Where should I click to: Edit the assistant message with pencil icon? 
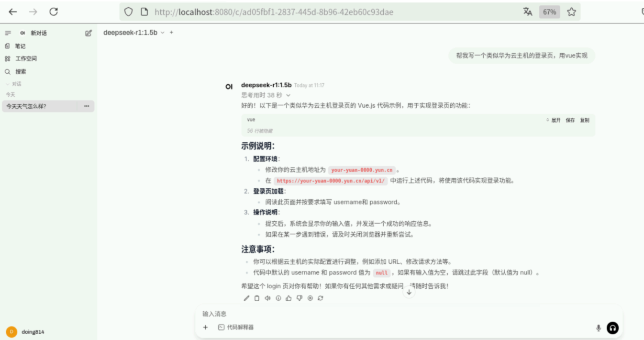pos(246,298)
